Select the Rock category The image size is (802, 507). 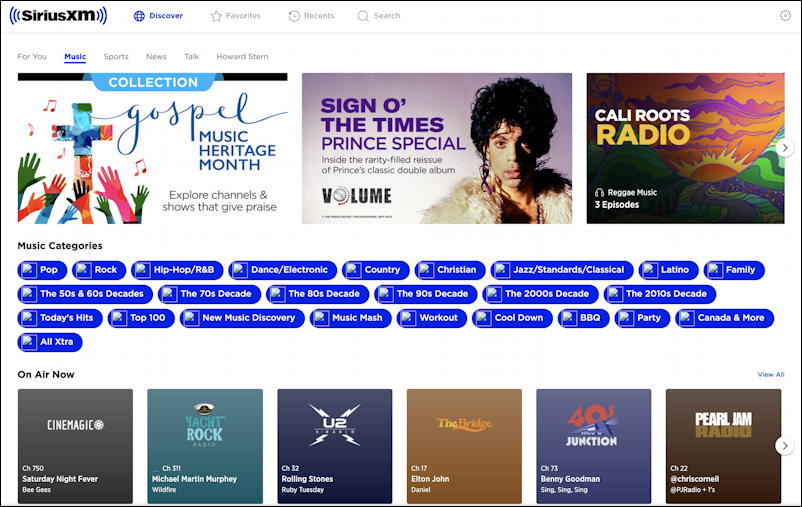(99, 270)
